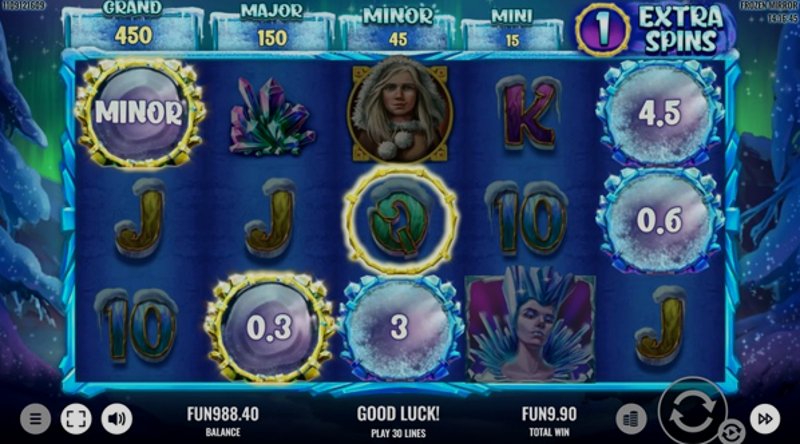Spin the reels with the spin button
This screenshot has height=444, width=800.
(x=692, y=411)
